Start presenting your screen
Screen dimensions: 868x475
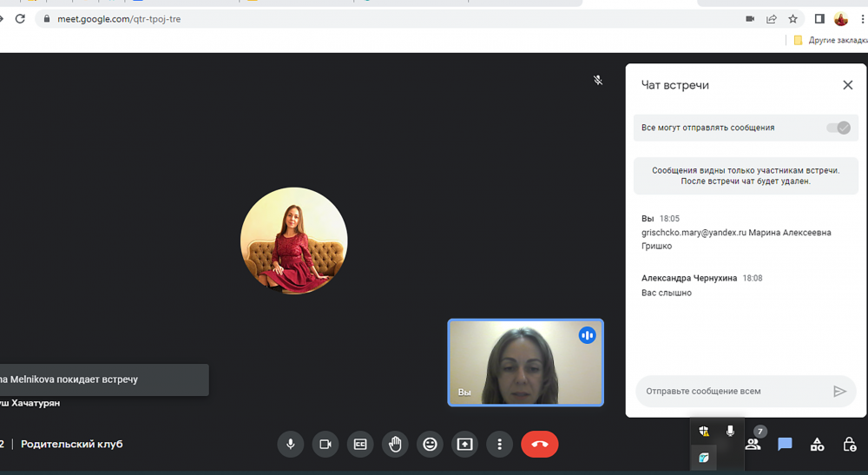tap(464, 445)
